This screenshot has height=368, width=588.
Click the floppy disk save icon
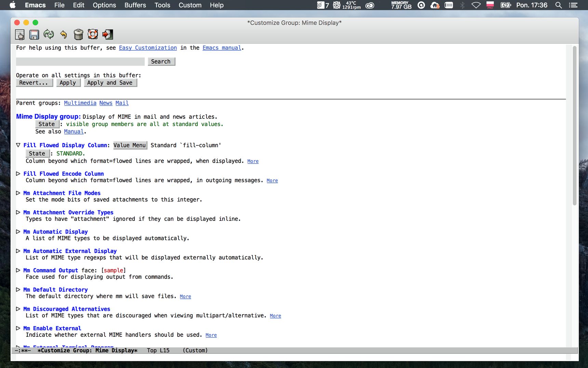pyautogui.click(x=34, y=34)
